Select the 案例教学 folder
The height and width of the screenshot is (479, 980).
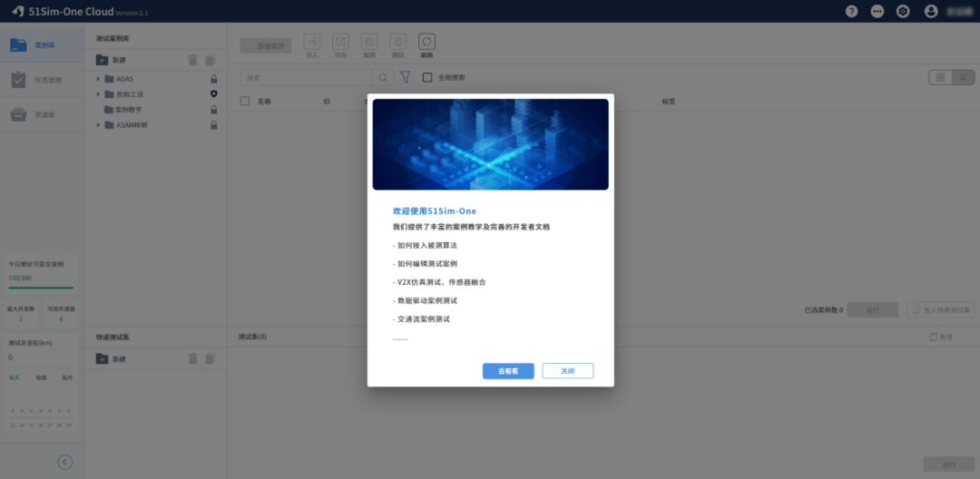[x=122, y=109]
